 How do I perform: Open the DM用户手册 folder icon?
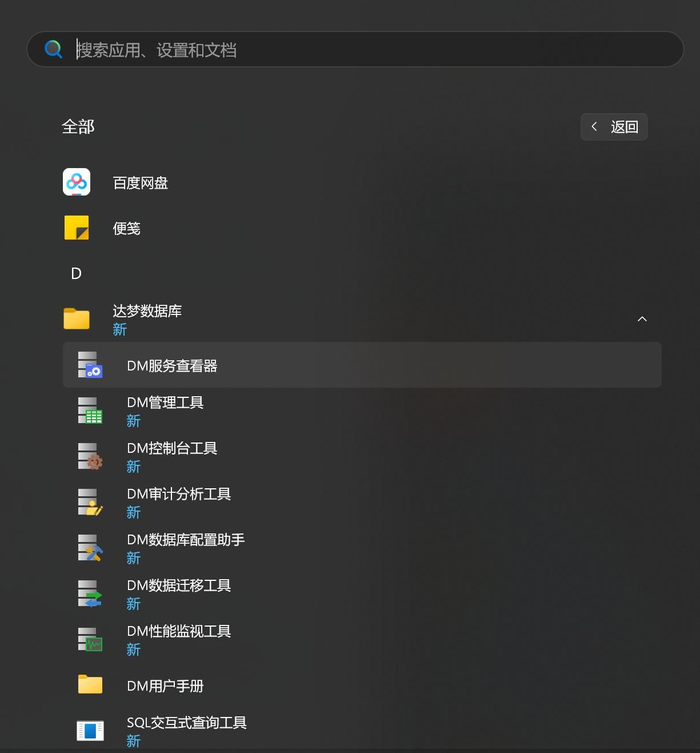90,684
